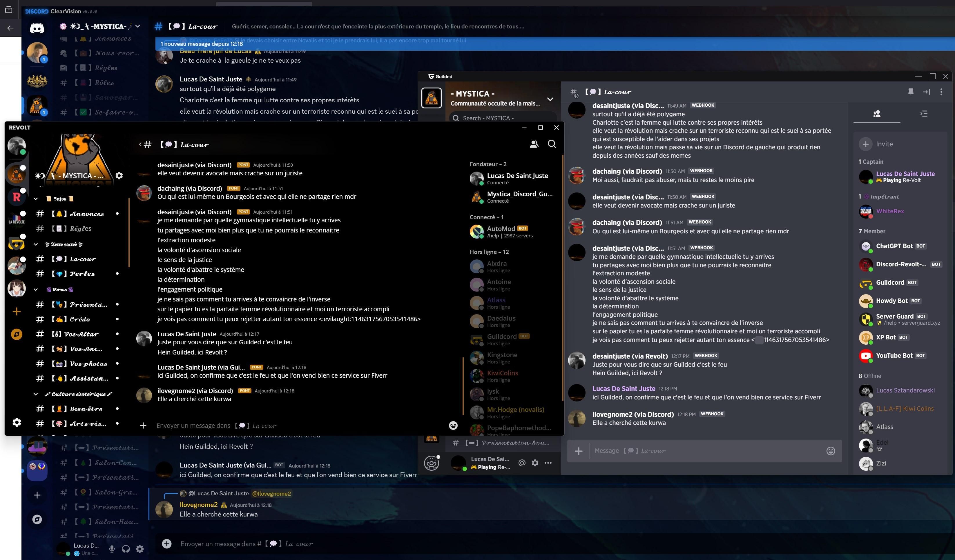Viewport: 955px width, 560px height.
Task: Open mentions icon in Guilded user panel
Action: (522, 463)
